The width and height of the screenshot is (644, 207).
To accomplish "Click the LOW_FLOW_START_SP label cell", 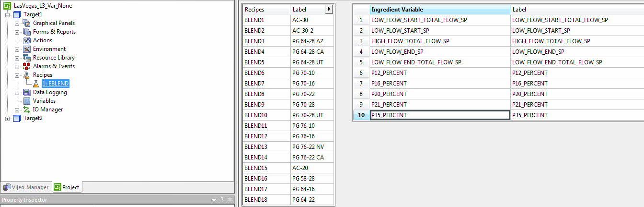I will tap(577, 31).
